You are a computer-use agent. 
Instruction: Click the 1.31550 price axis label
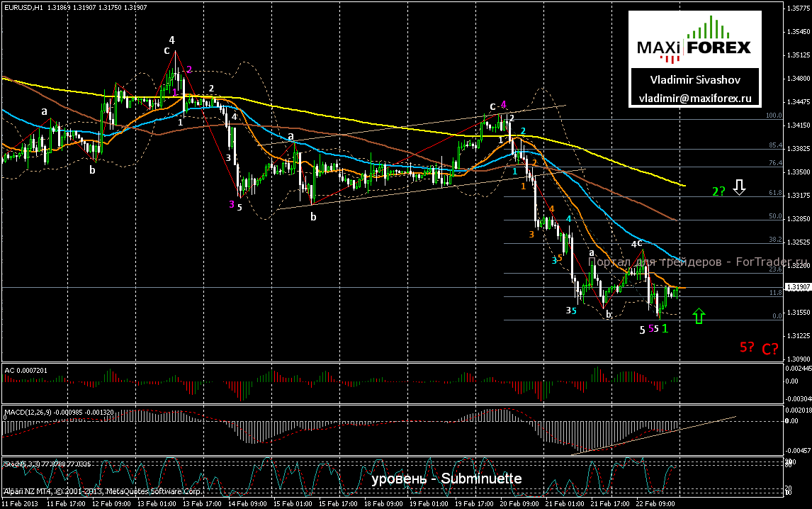pos(798,313)
